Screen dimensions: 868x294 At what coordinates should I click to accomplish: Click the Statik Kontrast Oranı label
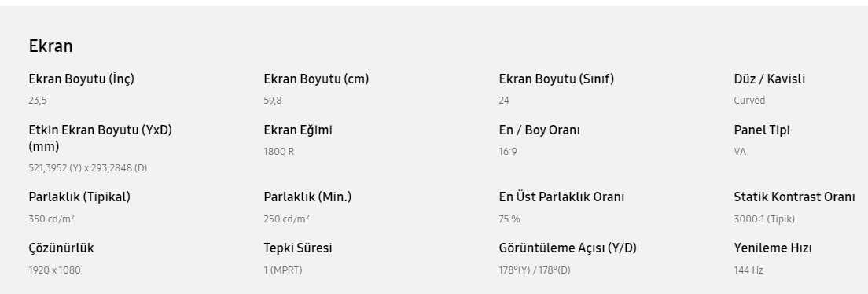pyautogui.click(x=794, y=197)
